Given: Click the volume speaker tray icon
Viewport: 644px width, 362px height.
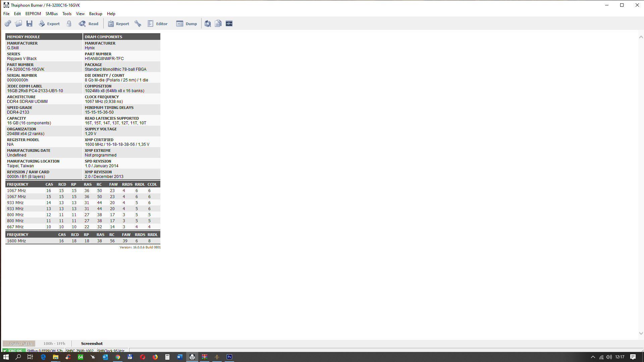Looking at the screenshot, I should 609,357.
